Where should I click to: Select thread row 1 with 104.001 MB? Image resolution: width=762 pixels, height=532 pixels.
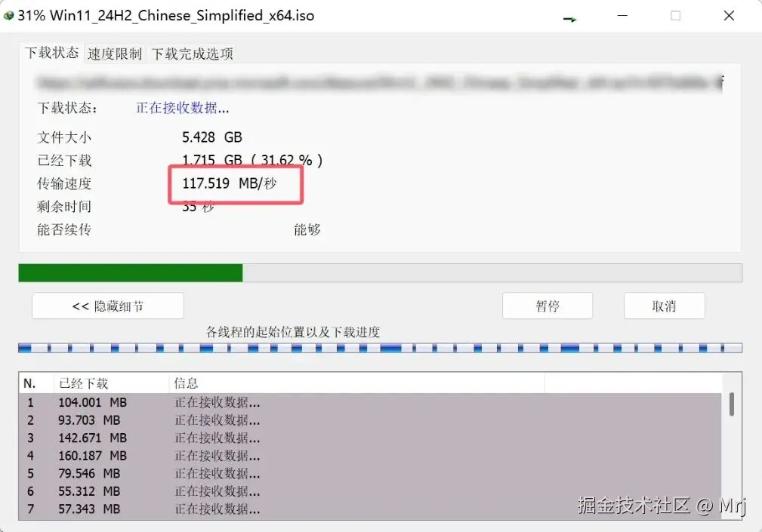point(370,402)
